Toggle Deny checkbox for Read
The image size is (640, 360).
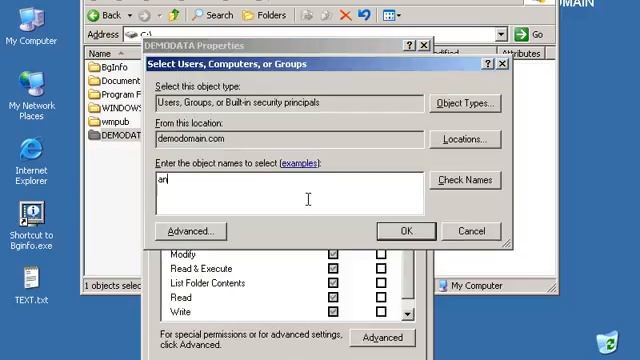(381, 297)
